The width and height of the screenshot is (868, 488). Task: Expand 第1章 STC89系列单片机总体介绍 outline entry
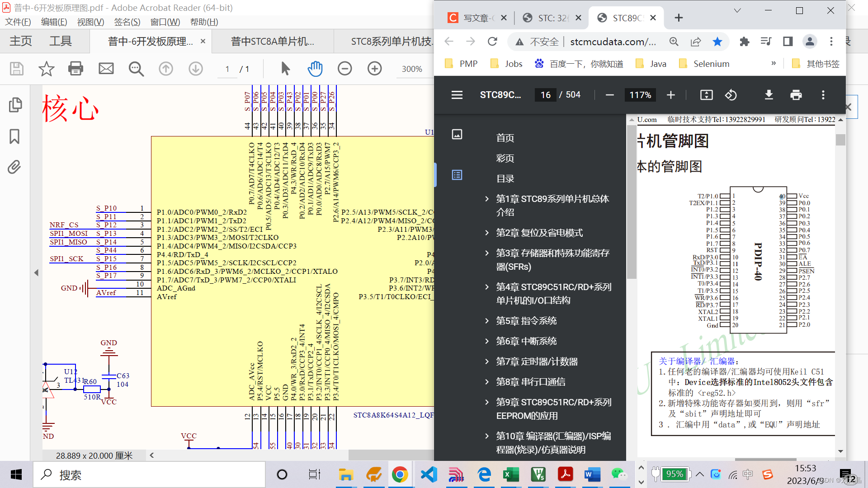point(487,199)
